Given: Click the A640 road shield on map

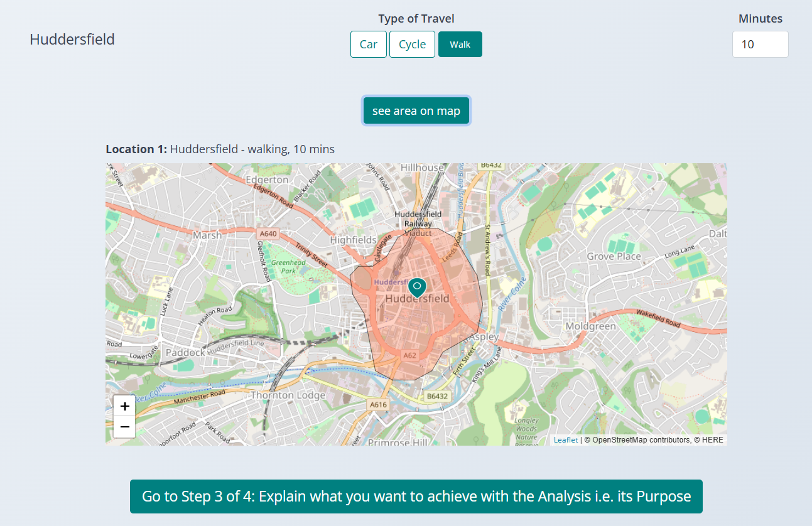Looking at the screenshot, I should pyautogui.click(x=268, y=233).
